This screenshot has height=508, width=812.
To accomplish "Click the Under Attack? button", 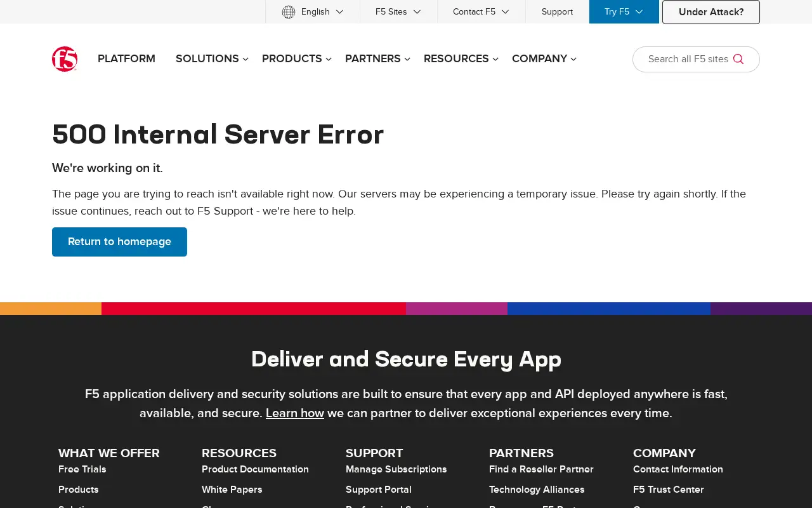I will pyautogui.click(x=711, y=12).
